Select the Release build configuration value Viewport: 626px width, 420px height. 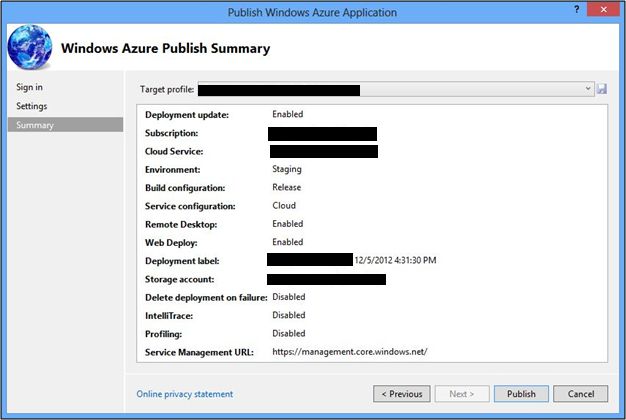pyautogui.click(x=287, y=187)
